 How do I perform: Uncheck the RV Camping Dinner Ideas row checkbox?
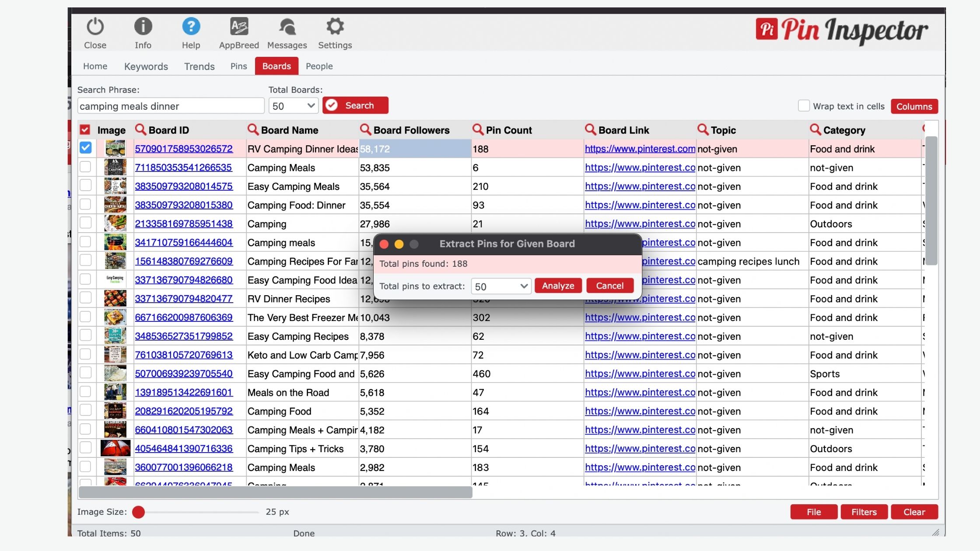86,148
